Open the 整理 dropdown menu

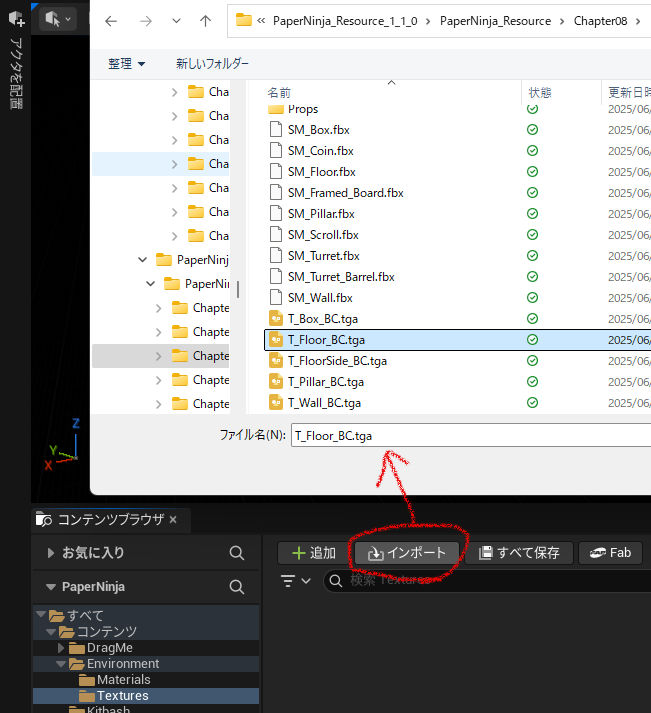pos(126,63)
